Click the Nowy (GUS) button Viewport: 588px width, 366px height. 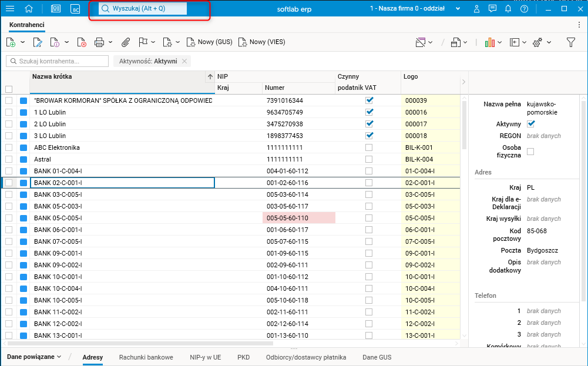point(210,42)
